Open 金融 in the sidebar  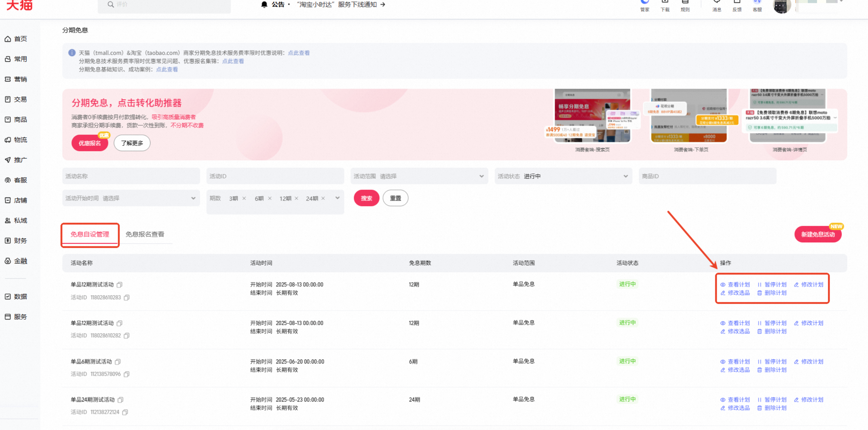point(16,261)
